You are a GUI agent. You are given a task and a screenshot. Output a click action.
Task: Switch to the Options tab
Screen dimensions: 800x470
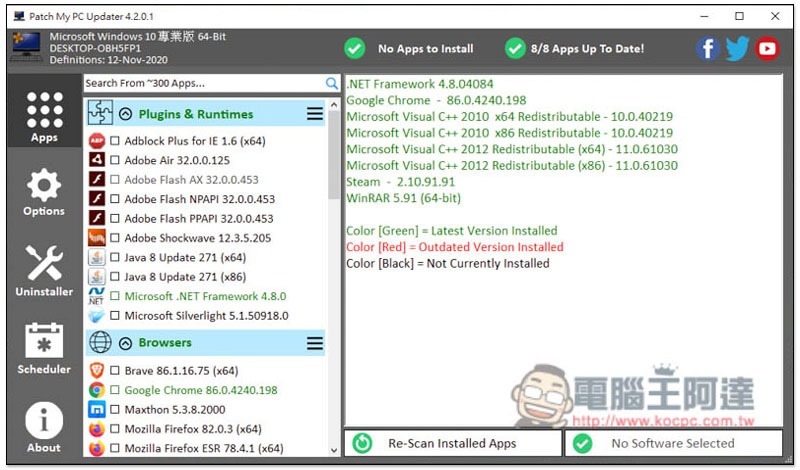44,192
